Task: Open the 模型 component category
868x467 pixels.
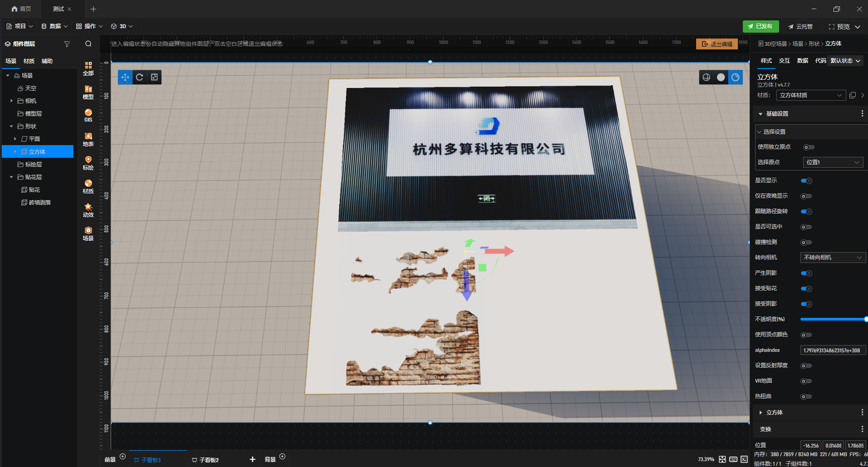Action: point(88,92)
